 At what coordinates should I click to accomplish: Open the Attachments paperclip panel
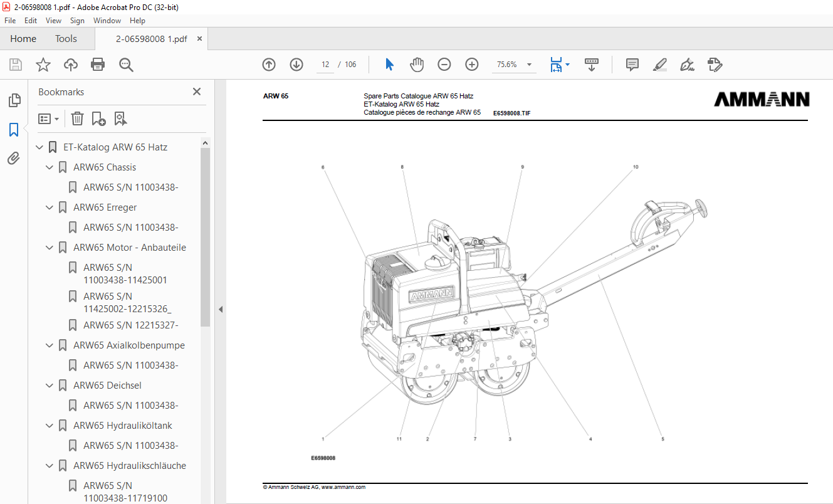click(14, 159)
